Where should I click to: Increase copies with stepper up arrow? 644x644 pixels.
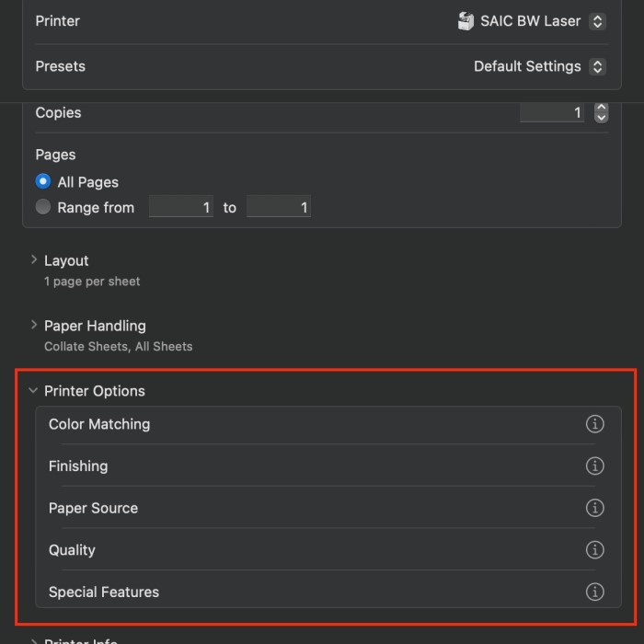pos(602,108)
